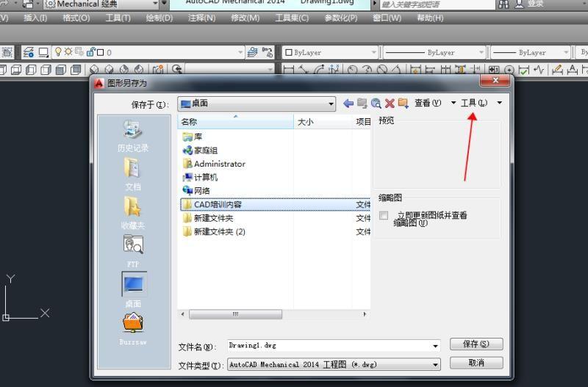Open the 绘制(D) menu
Screen dimensions: 588x387
click(x=159, y=18)
